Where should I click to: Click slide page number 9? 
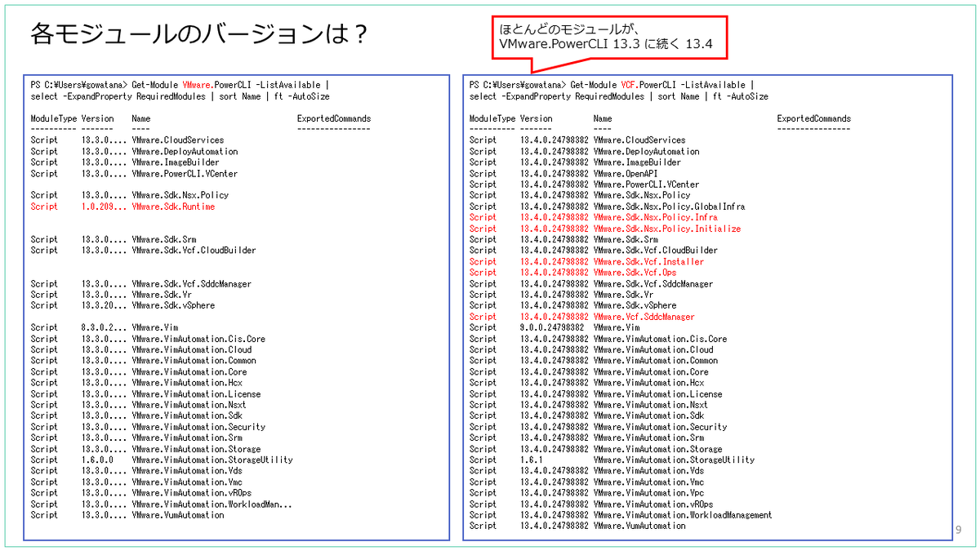pyautogui.click(x=959, y=531)
